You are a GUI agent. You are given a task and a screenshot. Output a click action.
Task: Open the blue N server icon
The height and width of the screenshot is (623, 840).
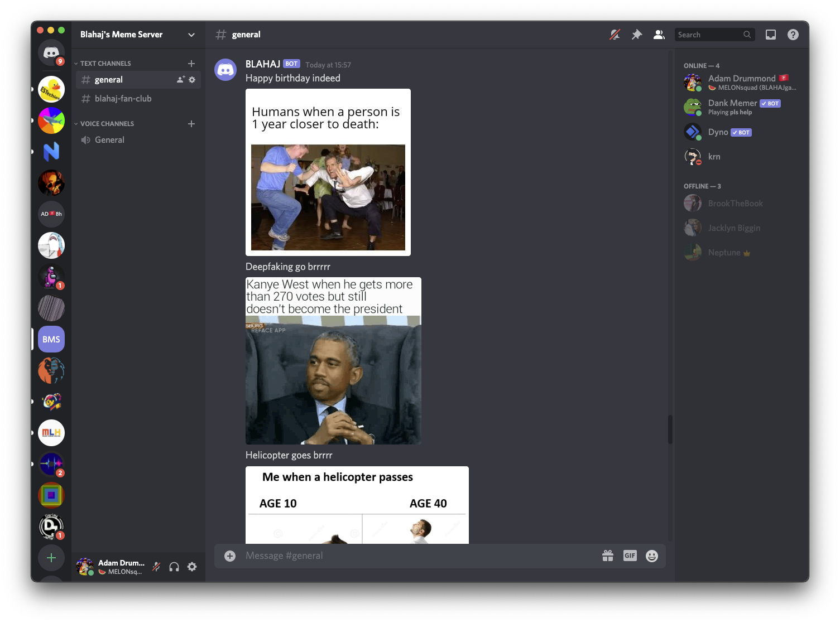51,152
